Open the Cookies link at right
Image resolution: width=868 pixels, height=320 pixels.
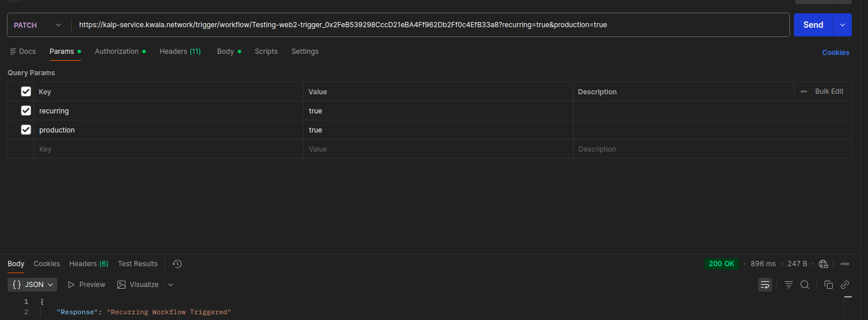836,53
